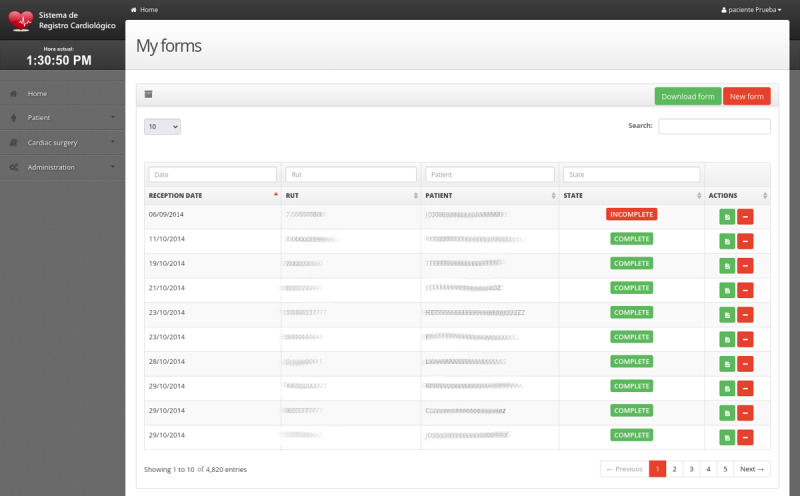Create a New form

click(x=746, y=96)
